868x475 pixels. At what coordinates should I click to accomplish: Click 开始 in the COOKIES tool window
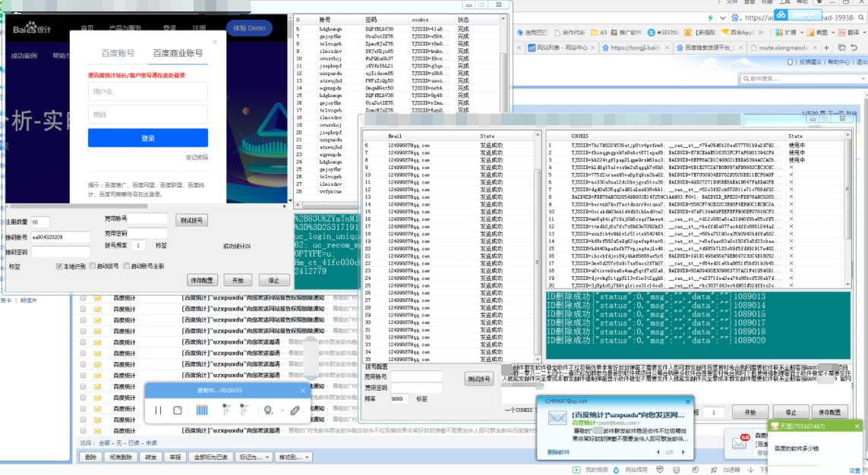point(750,413)
